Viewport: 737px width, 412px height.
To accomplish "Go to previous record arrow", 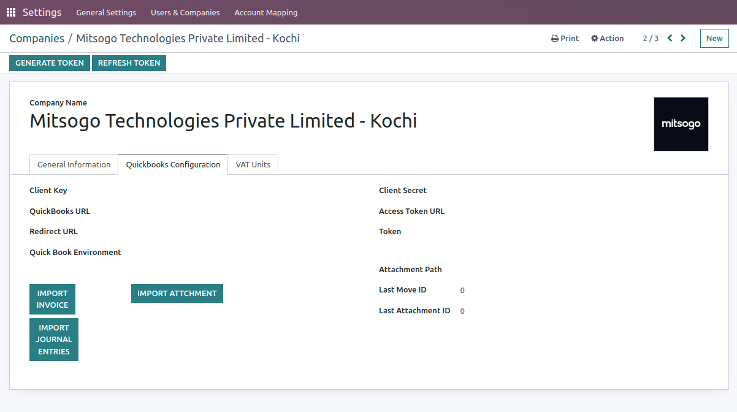I will tap(670, 38).
